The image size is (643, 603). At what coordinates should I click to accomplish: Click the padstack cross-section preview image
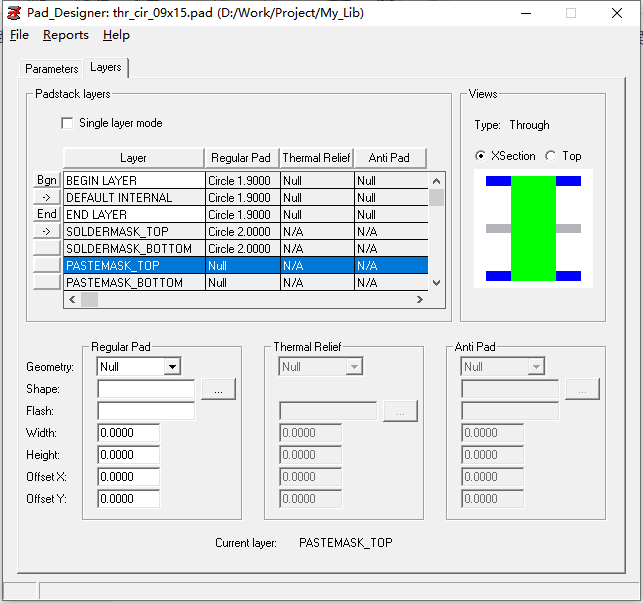[533, 228]
